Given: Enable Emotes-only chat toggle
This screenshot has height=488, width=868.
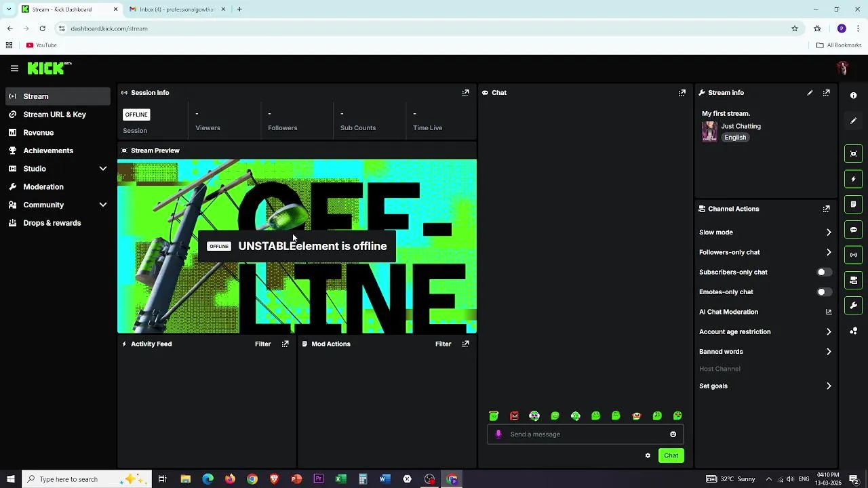Looking at the screenshot, I should coord(824,292).
